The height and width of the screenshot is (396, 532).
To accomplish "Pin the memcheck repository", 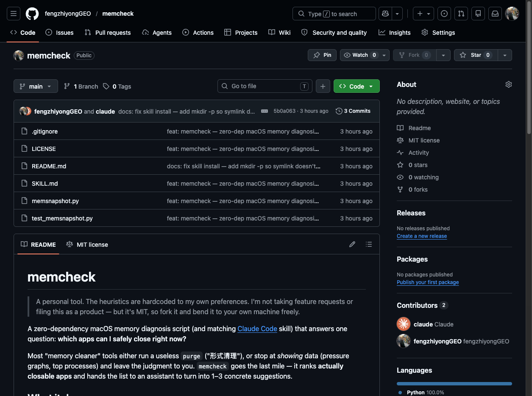I will [323, 55].
